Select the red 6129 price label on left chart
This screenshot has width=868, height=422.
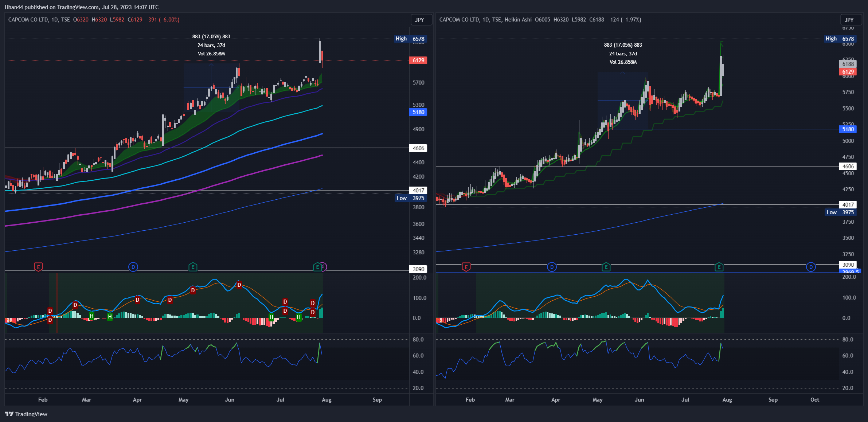[x=418, y=60]
